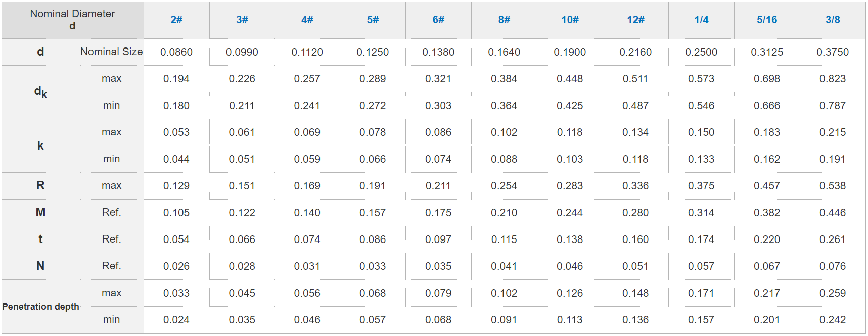Click the 0.026 value in N row
This screenshot has height=336, width=868.
click(176, 266)
